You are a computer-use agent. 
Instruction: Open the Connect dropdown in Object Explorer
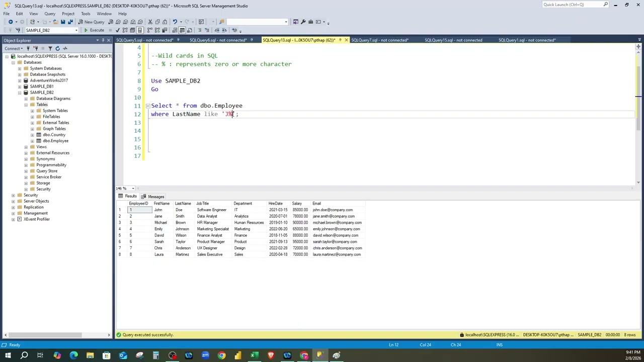tap(14, 48)
